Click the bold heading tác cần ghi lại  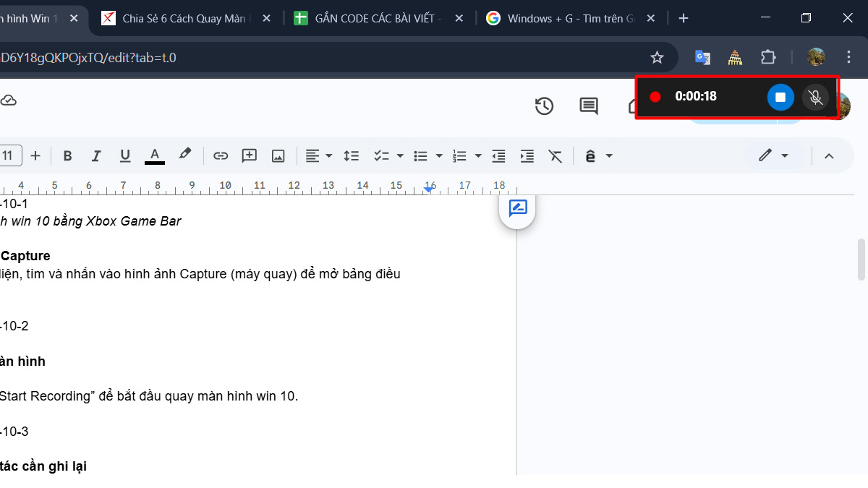click(43, 466)
